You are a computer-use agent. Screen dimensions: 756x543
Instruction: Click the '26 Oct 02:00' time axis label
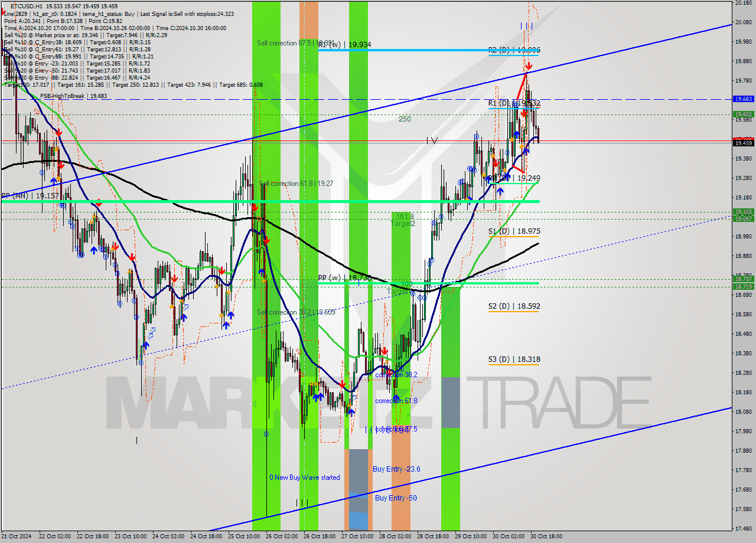pos(281,537)
